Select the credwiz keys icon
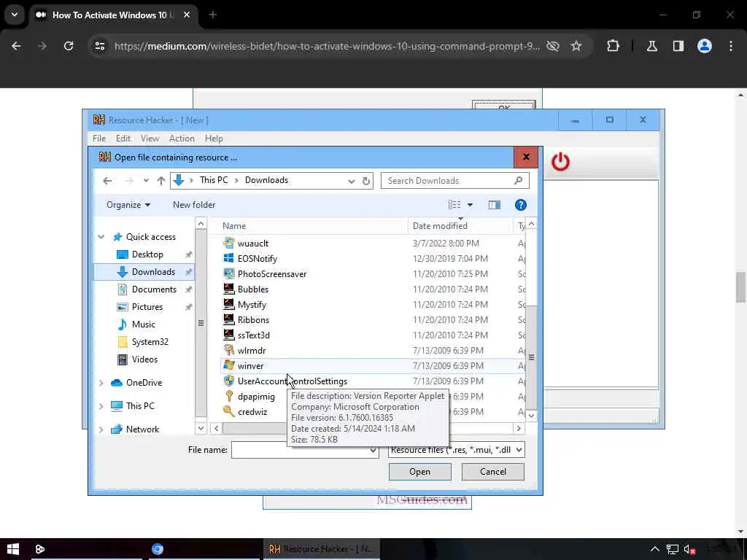Image resolution: width=747 pixels, height=560 pixels. (229, 411)
